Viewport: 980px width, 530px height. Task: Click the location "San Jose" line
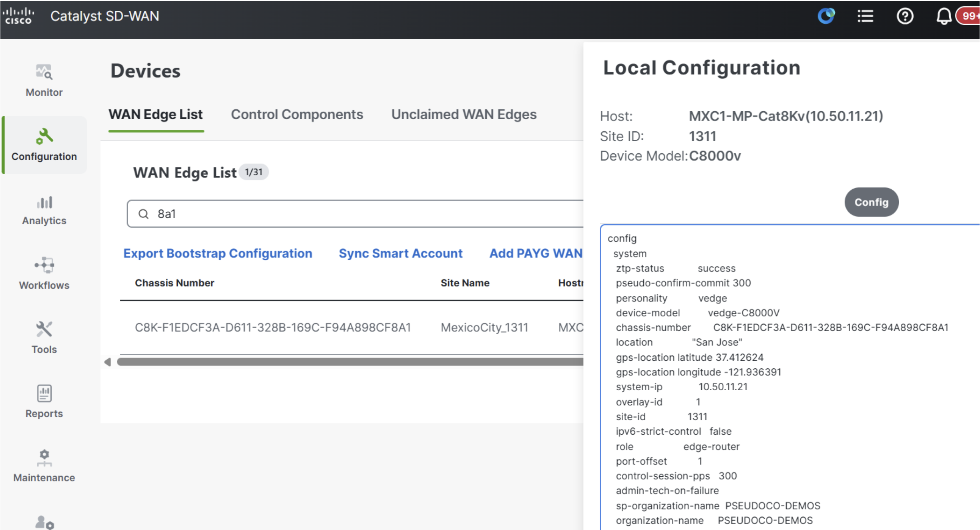[679, 342]
